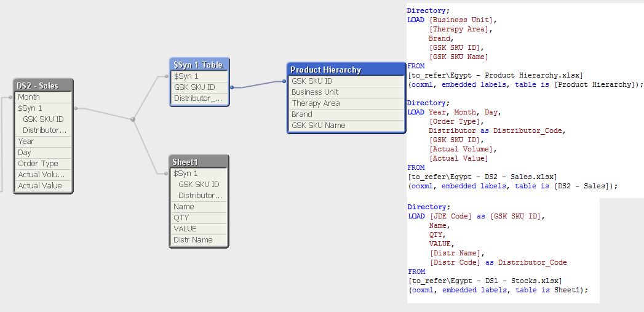This screenshot has width=644, height=312.
Task: Select the Product Hierarchy table header
Action: pos(346,70)
